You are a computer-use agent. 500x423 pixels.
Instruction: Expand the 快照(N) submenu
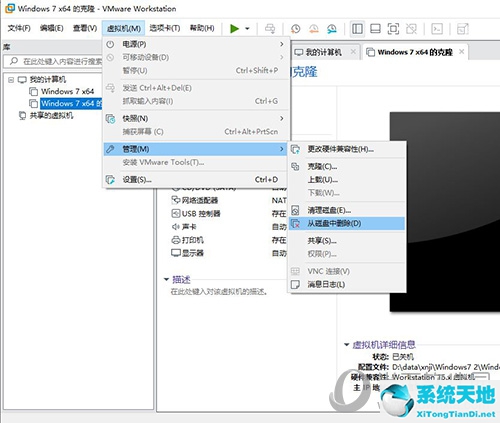(195, 118)
